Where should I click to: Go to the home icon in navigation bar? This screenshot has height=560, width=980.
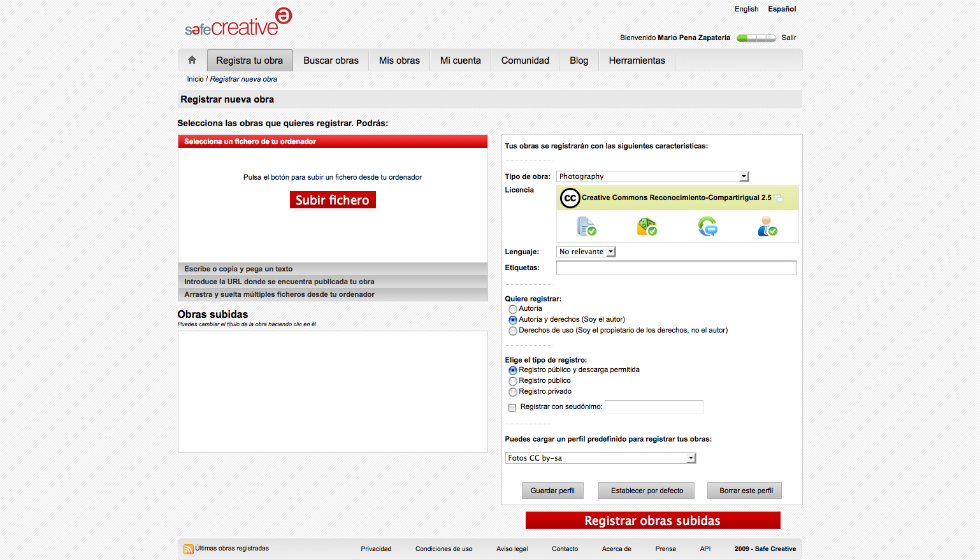192,60
